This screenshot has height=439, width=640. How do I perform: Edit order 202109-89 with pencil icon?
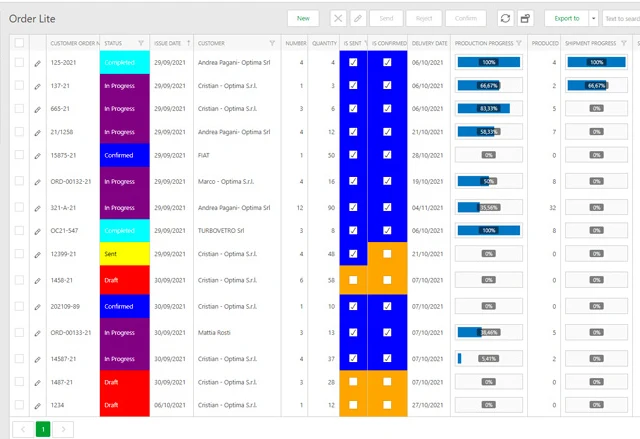[38, 307]
